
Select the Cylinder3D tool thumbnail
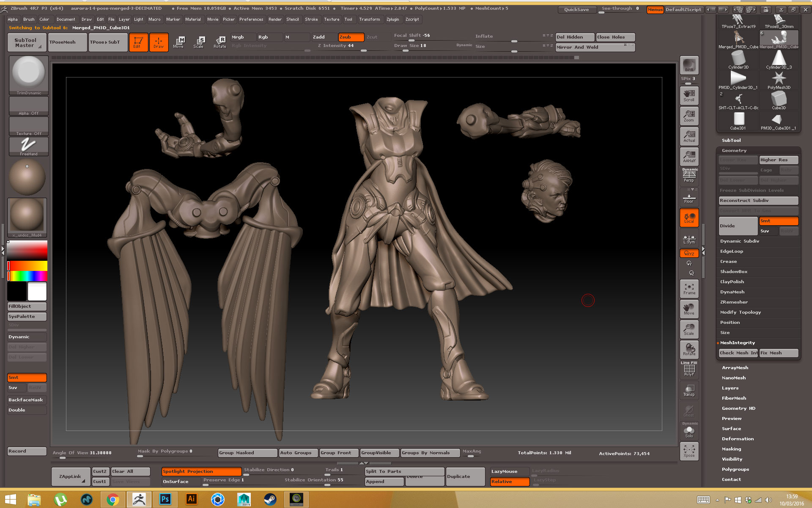point(738,59)
